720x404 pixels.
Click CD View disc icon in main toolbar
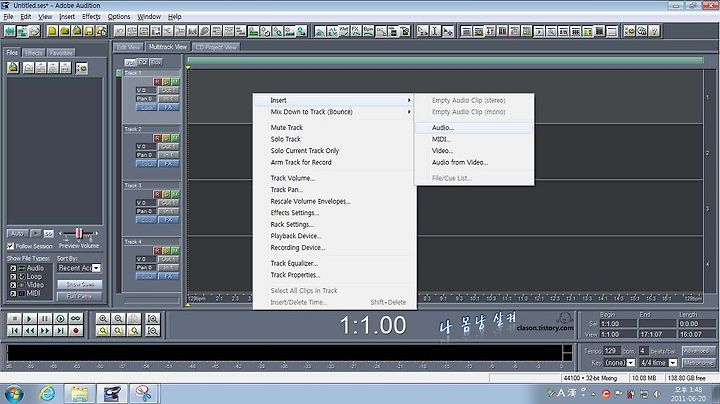tap(34, 31)
